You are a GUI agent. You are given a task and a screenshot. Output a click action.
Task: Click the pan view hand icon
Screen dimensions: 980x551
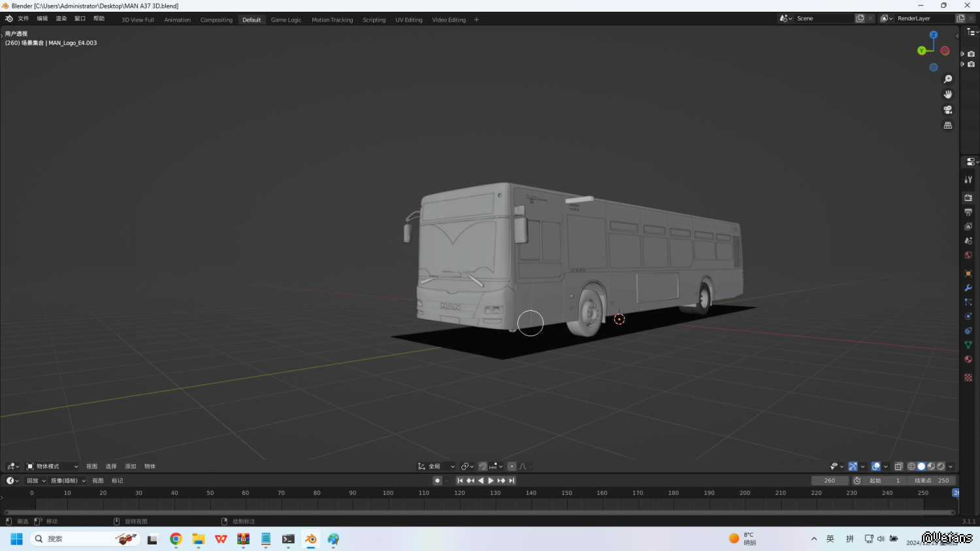coord(948,95)
